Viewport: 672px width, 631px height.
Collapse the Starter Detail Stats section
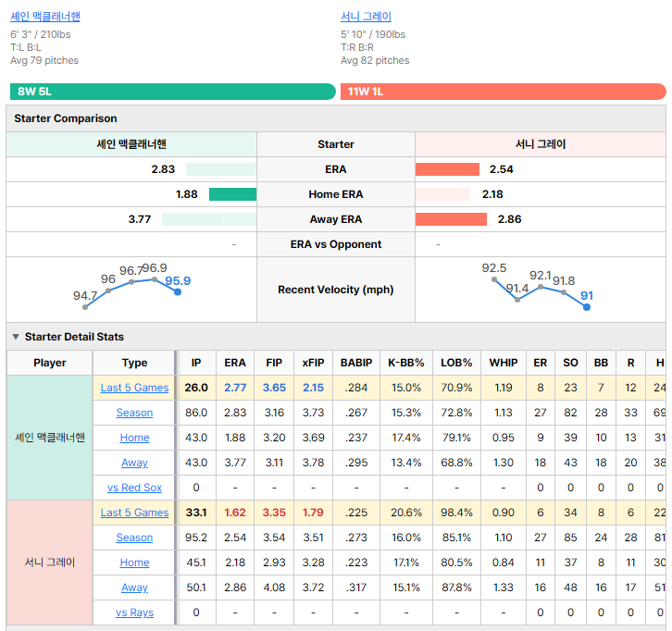(x=16, y=337)
